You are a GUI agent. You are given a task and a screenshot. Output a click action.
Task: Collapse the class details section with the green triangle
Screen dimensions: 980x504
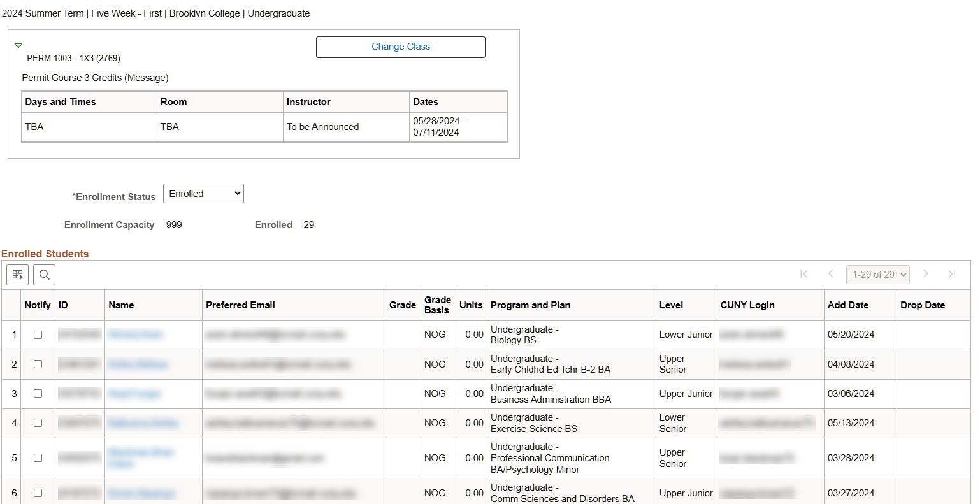point(19,45)
